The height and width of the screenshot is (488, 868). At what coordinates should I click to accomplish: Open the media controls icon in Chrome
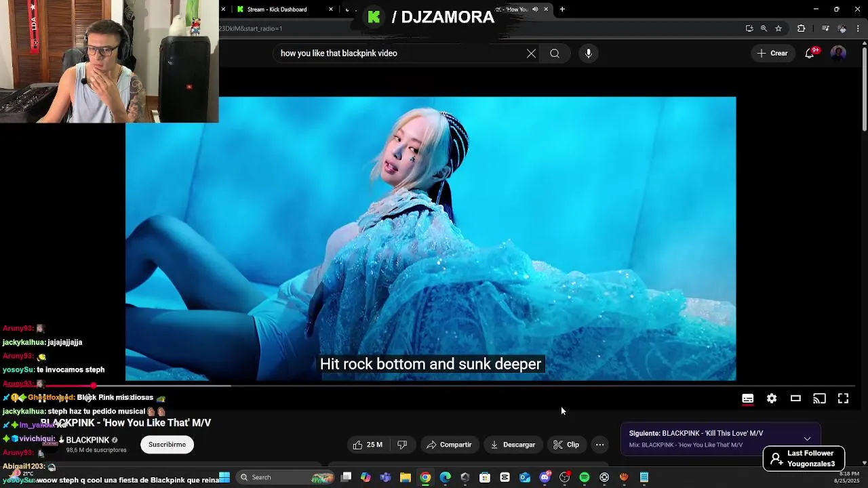(825, 28)
